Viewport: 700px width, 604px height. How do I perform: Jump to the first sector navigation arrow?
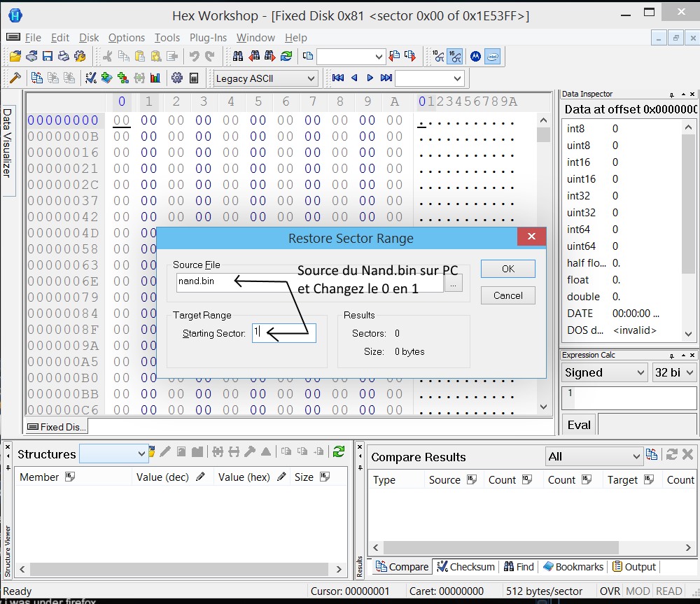tap(338, 78)
